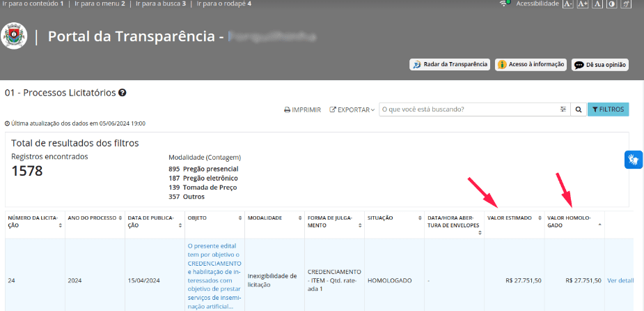
Task: Reset font size with the plain A icon
Action: [x=597, y=3]
